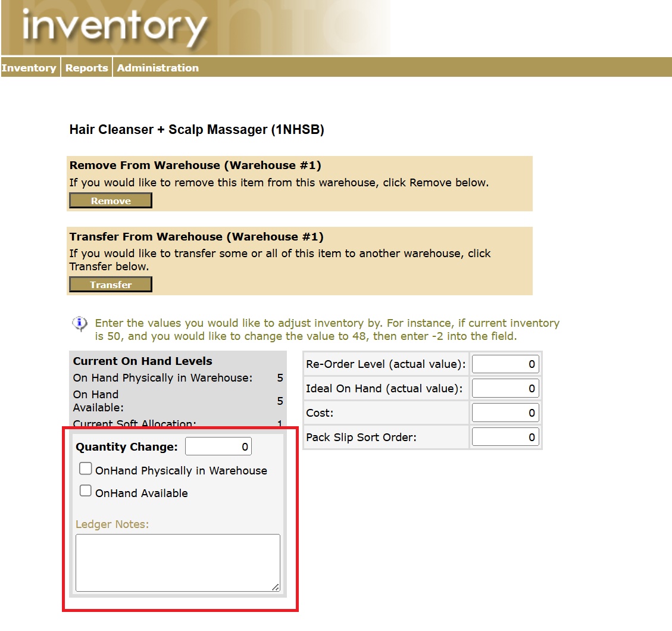The width and height of the screenshot is (672, 631).
Task: Click the Re-Order Level value field
Action: click(505, 364)
